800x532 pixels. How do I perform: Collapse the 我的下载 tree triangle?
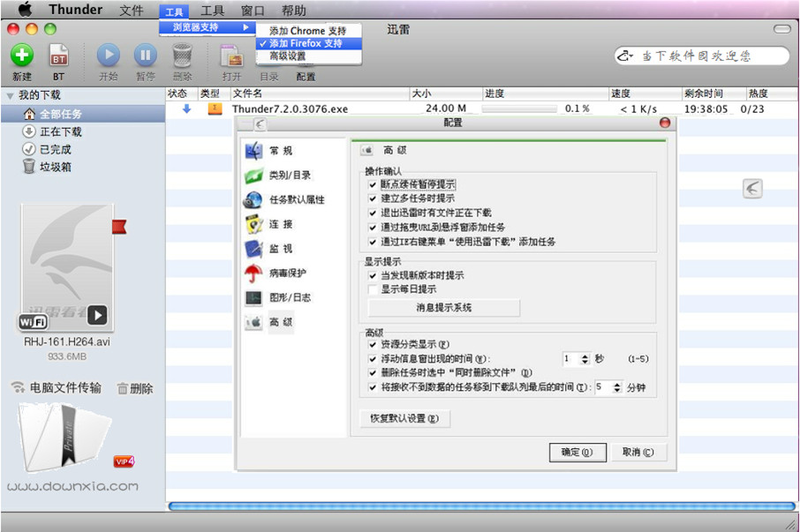point(10,96)
